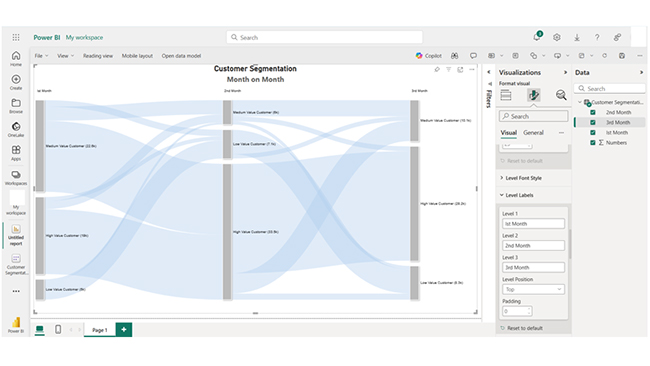Screen dimensions: 650x366
Task: Uncheck the Numbers field checkbox
Action: (593, 143)
